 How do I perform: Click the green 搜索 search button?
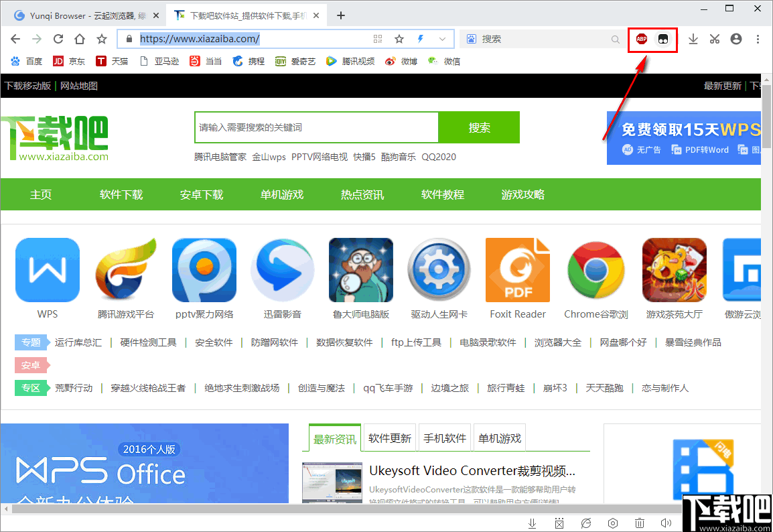click(478, 127)
